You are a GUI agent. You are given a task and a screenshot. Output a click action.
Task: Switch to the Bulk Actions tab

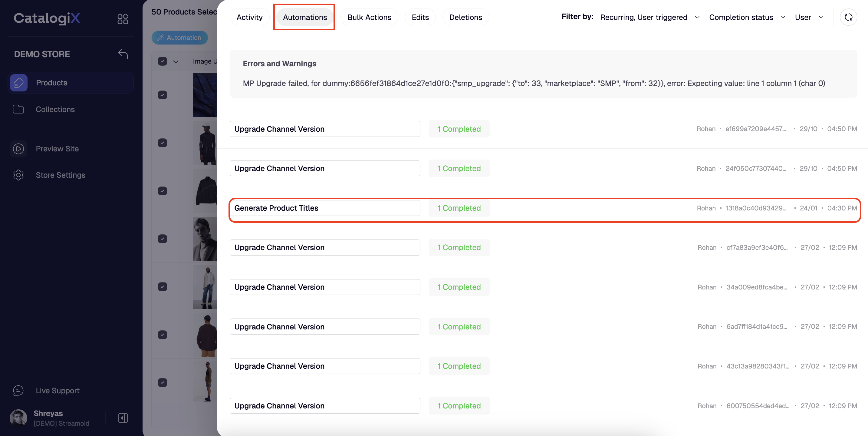[369, 17]
